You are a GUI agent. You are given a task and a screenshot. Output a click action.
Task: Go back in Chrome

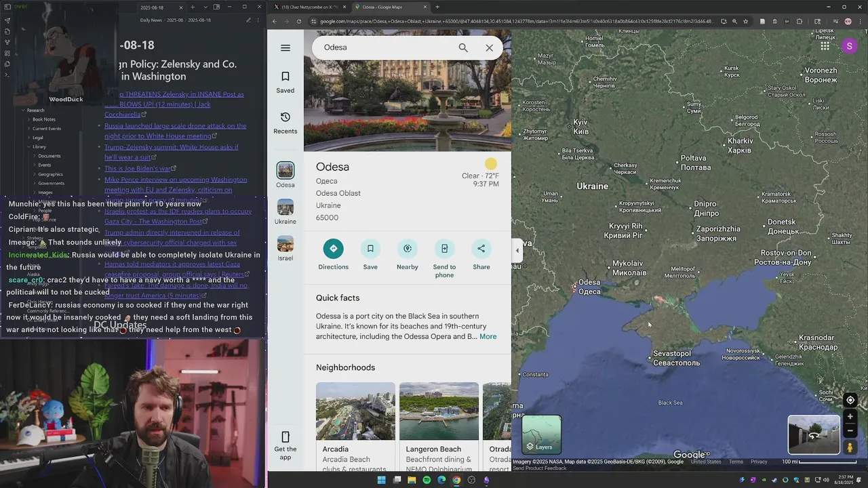(275, 21)
